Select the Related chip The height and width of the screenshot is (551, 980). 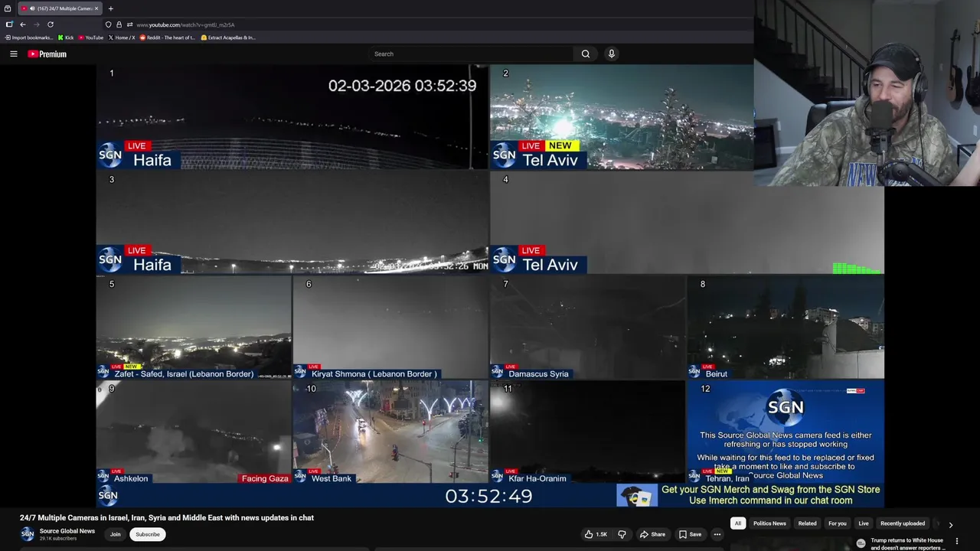807,523
